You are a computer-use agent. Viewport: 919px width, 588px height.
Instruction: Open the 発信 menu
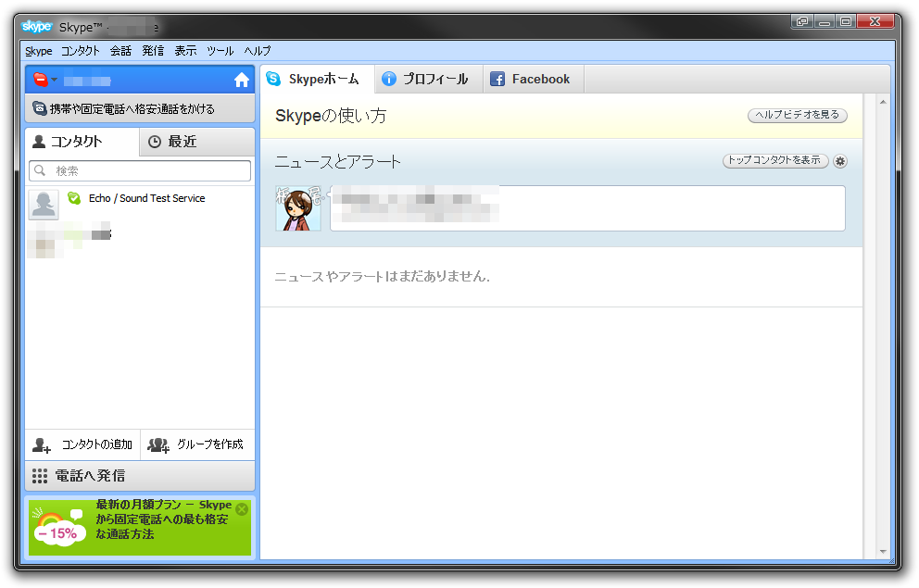tap(153, 51)
